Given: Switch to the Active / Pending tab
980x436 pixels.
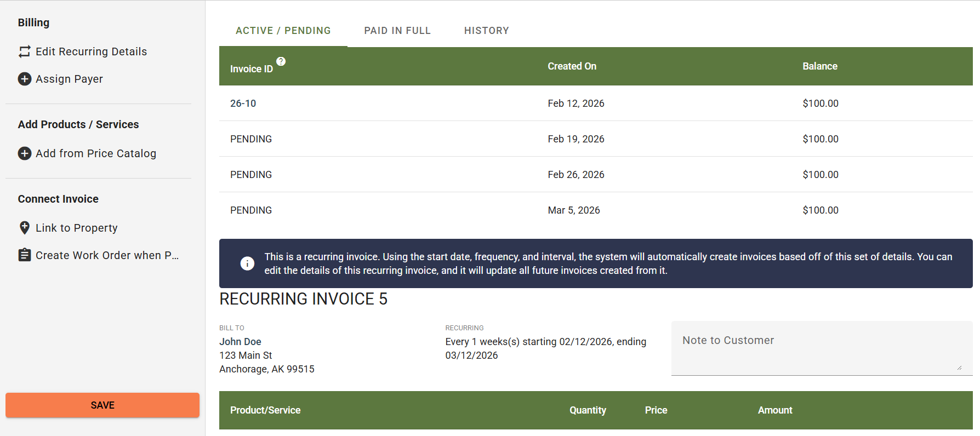Looking at the screenshot, I should click(283, 31).
